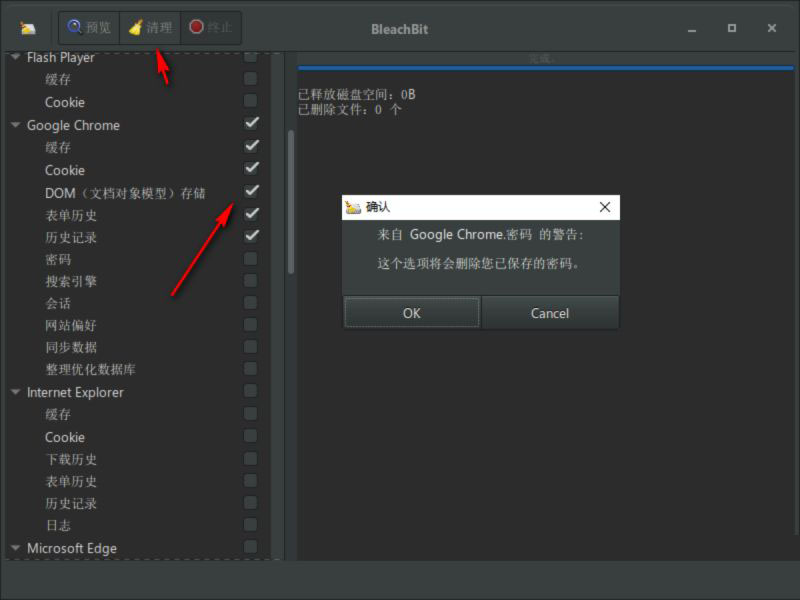The height and width of the screenshot is (600, 800).
Task: Select the 下载历史 item label
Action: pos(71,459)
